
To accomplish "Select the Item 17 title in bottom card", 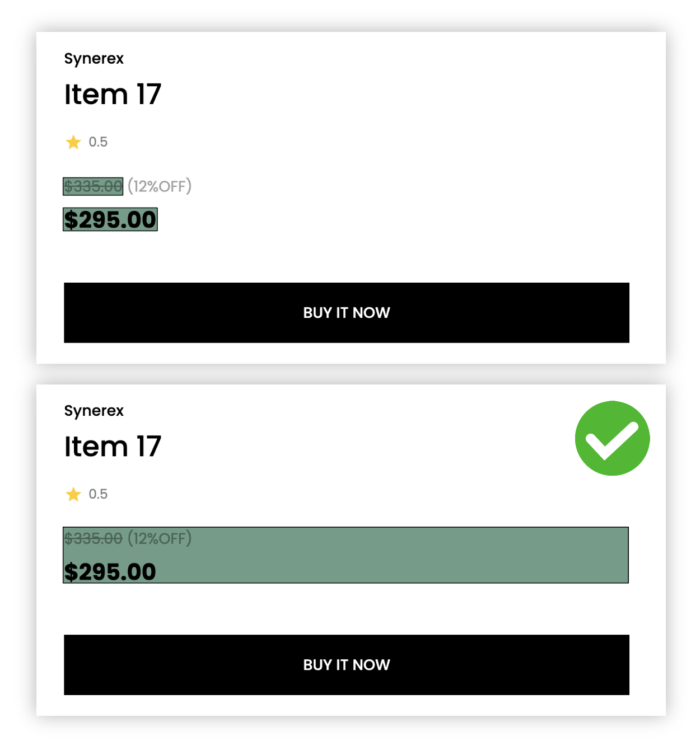I will pos(113,446).
